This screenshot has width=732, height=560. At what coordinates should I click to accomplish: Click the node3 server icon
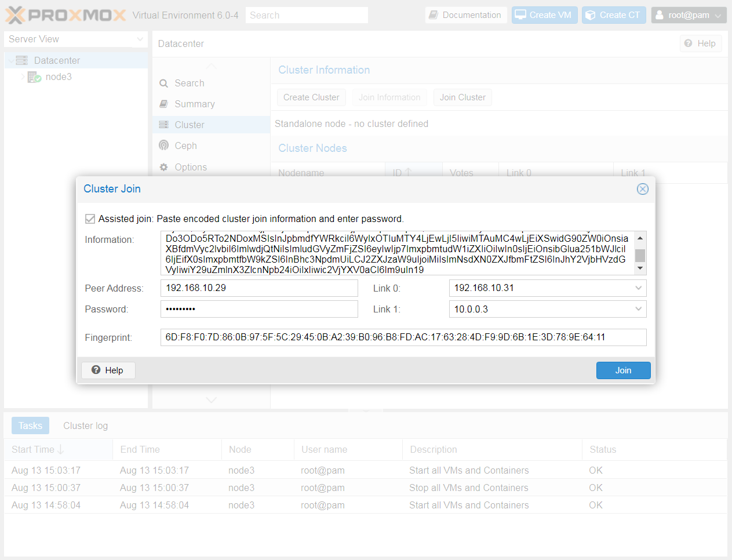[x=34, y=77]
